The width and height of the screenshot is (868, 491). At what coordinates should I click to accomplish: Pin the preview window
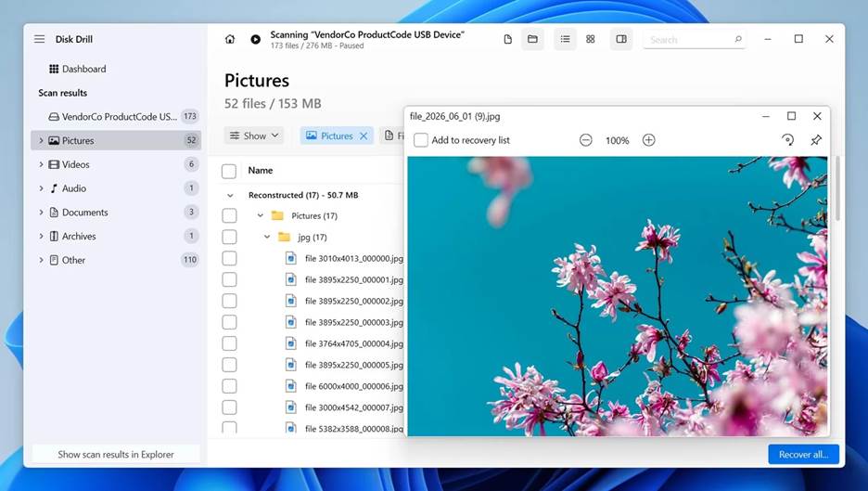coord(815,140)
